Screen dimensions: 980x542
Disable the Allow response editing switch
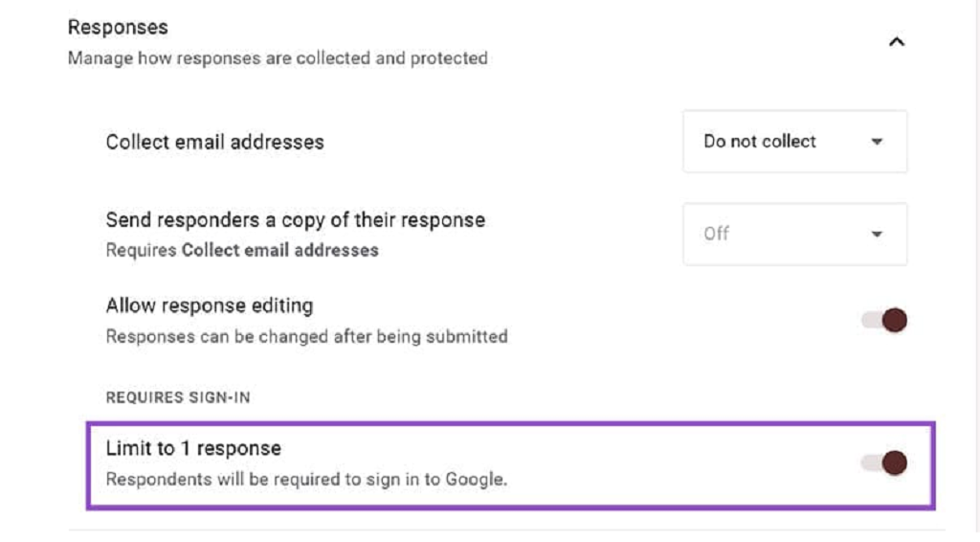click(884, 321)
